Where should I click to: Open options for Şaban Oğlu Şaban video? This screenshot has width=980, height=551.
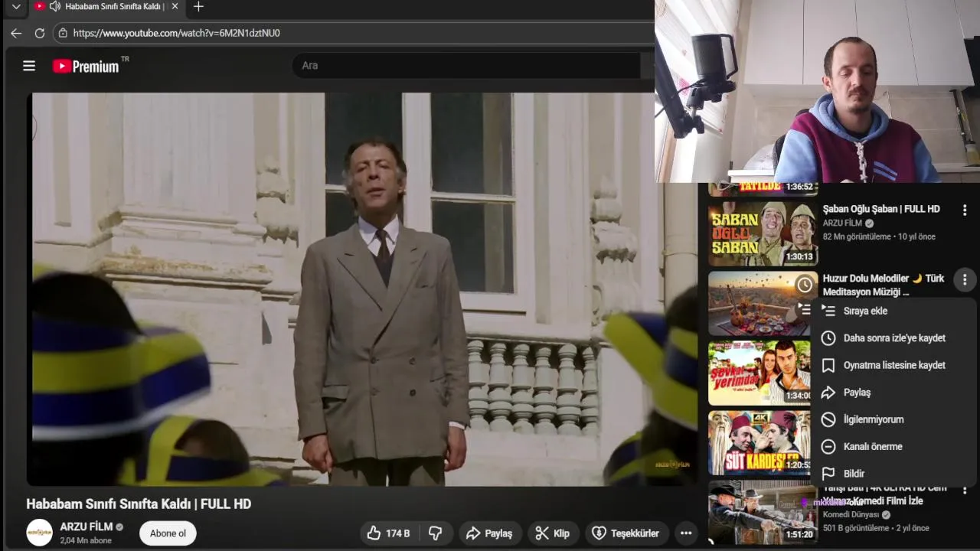click(x=965, y=210)
